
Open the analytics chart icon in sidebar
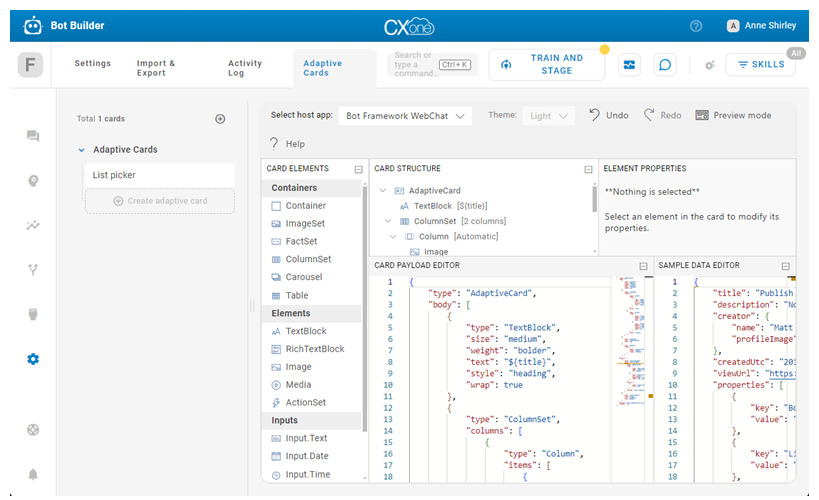pos(33,225)
